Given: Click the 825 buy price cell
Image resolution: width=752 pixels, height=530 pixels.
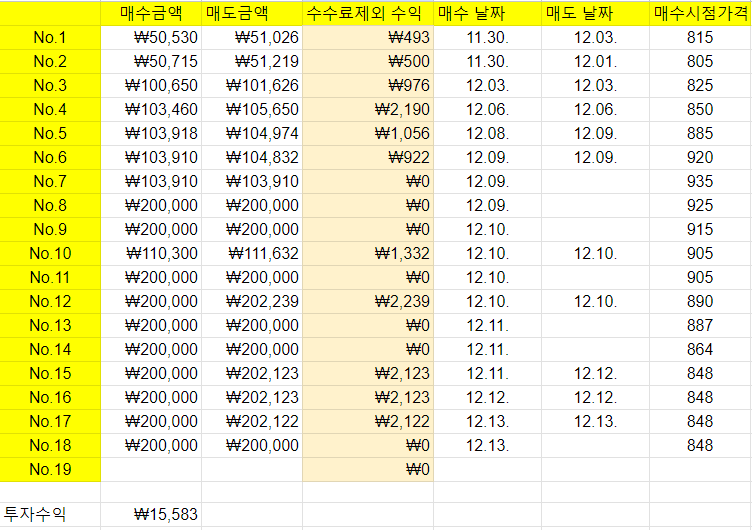Looking at the screenshot, I should 700,85.
